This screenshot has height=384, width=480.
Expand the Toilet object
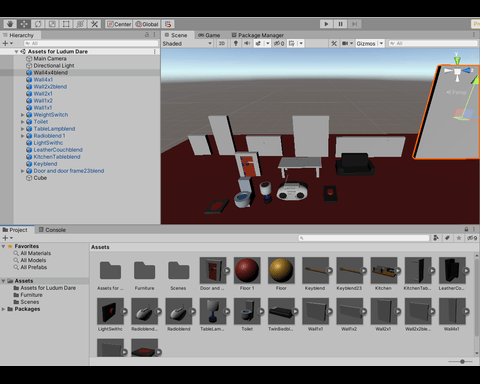point(23,122)
